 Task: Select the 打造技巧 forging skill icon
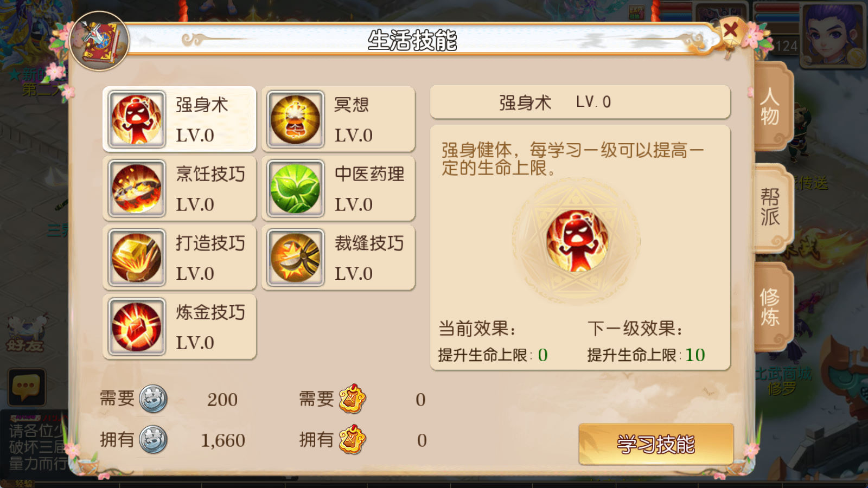click(x=137, y=258)
